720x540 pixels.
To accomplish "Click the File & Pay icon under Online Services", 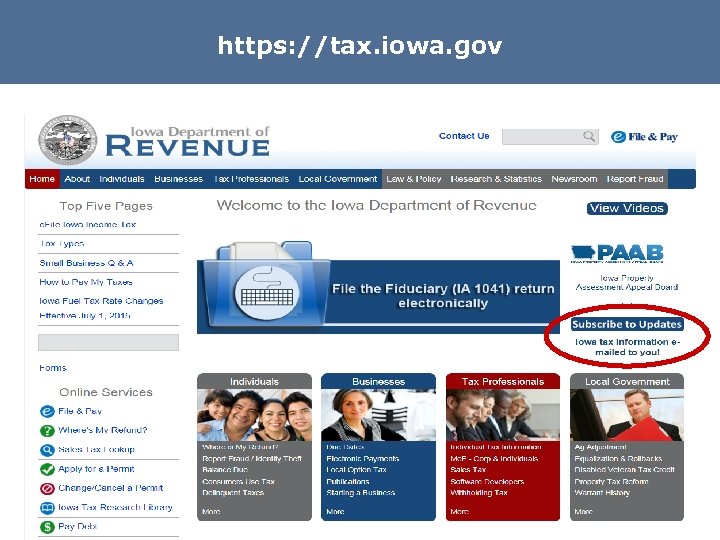I will [47, 411].
